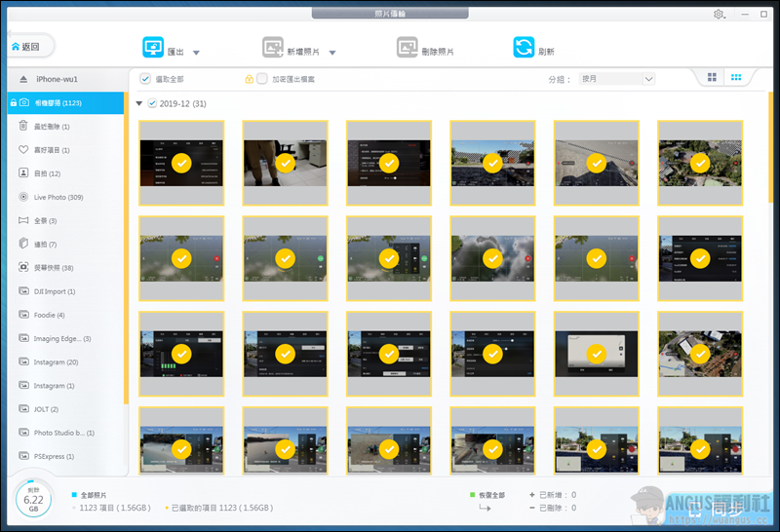
Task: Click the Delete Photos (刪除照片) icon
Action: 408,49
